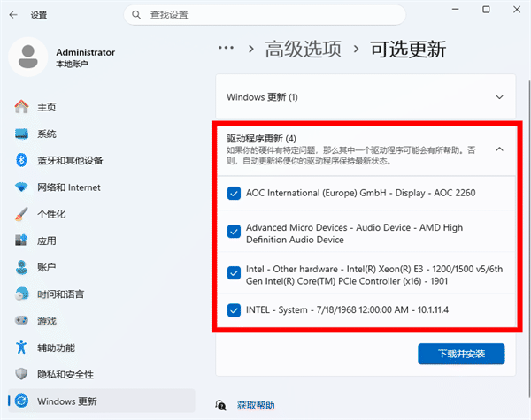The image size is (531, 420).
Task: Click the help headset icon near 获取帮助
Action: pyautogui.click(x=220, y=405)
